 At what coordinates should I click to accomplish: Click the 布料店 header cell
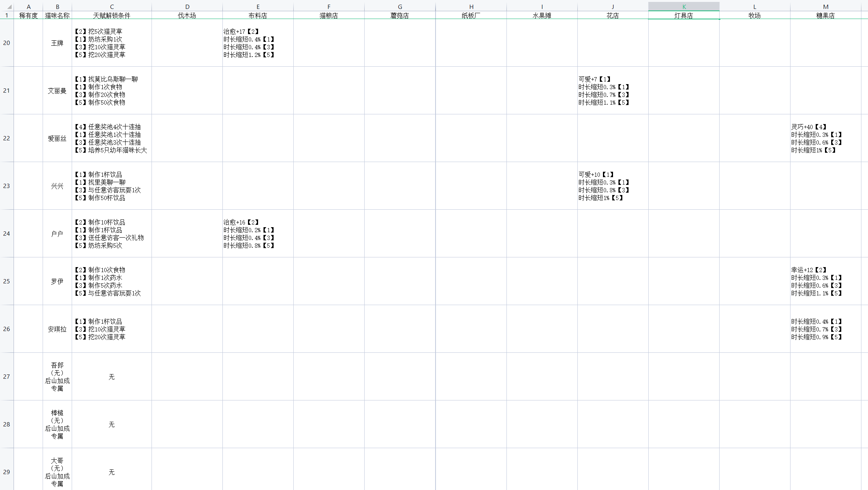tap(258, 16)
